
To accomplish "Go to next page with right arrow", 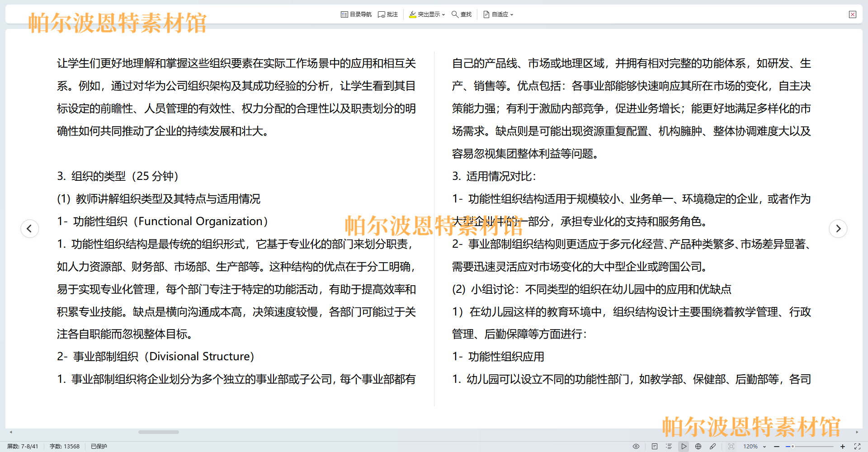I will click(838, 228).
